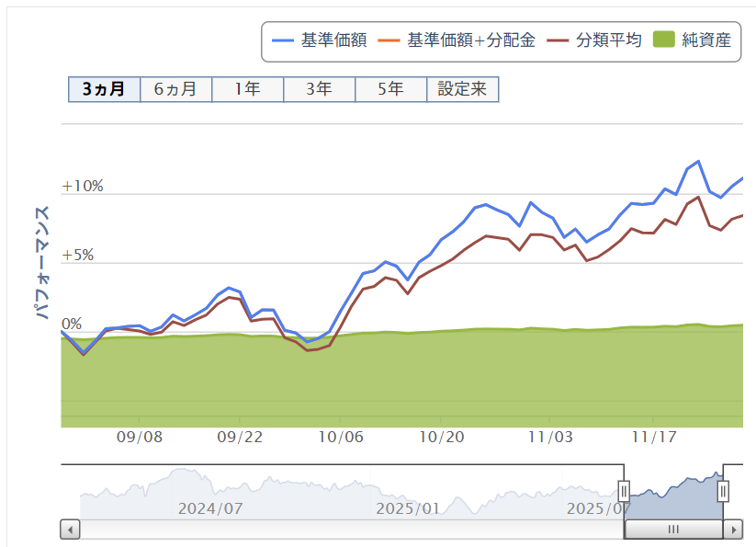Click the blue line's peak above +10%
Viewport: 756px width, 547px height.
699,161
